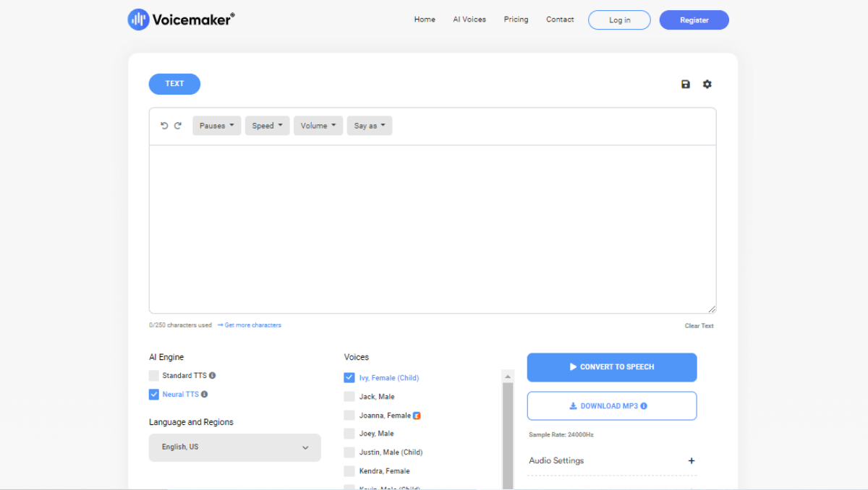Go to the AI Voices page
Screen dimensions: 868x490
[469, 20]
